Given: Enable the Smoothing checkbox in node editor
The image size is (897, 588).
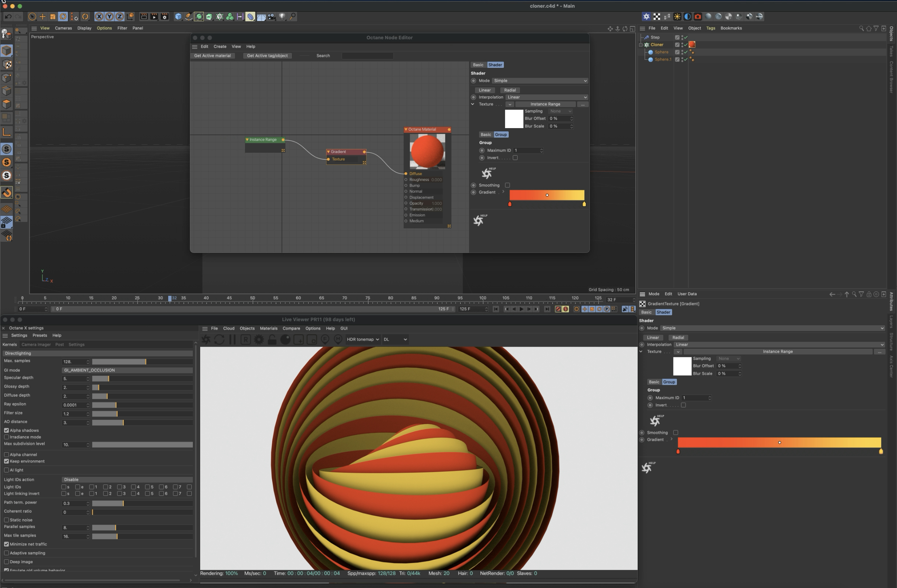Looking at the screenshot, I should [507, 185].
